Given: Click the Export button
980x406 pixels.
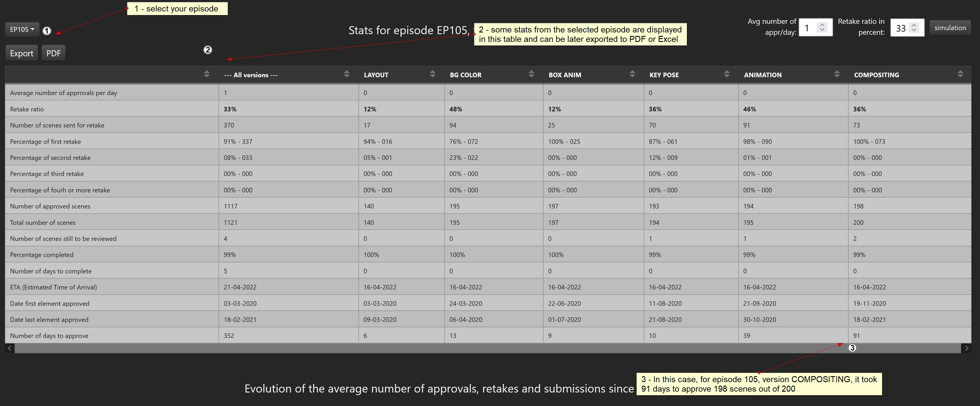Looking at the screenshot, I should pyautogui.click(x=21, y=53).
